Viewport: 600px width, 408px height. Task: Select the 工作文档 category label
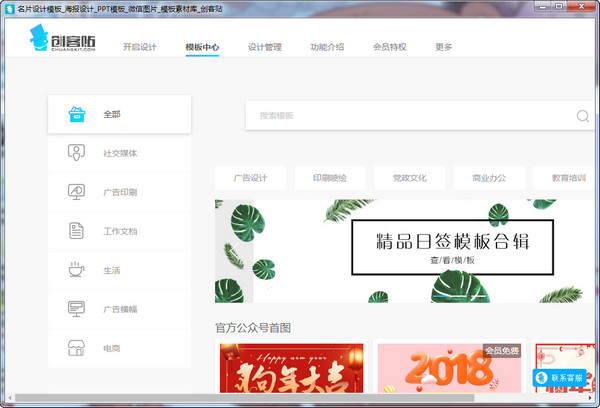tap(120, 231)
